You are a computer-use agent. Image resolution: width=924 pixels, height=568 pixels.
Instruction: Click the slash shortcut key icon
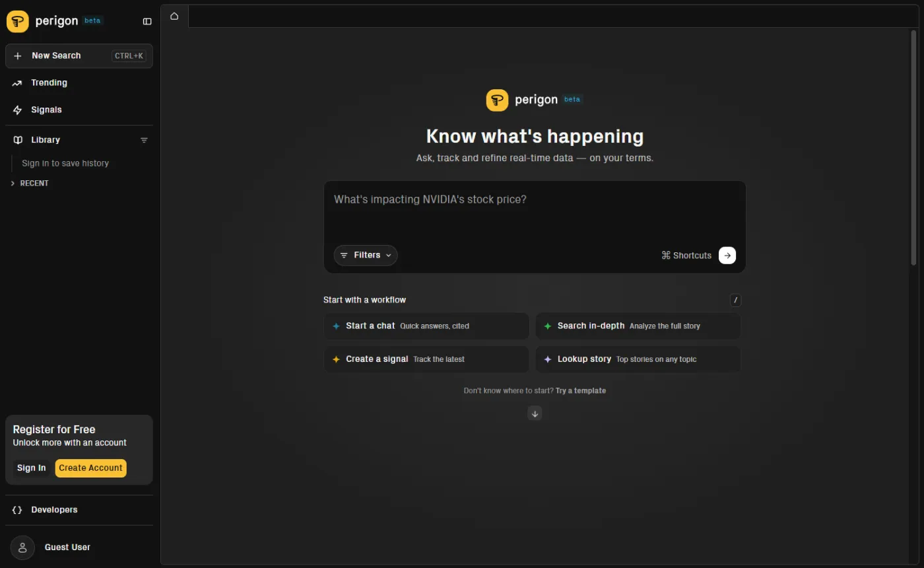pos(736,301)
